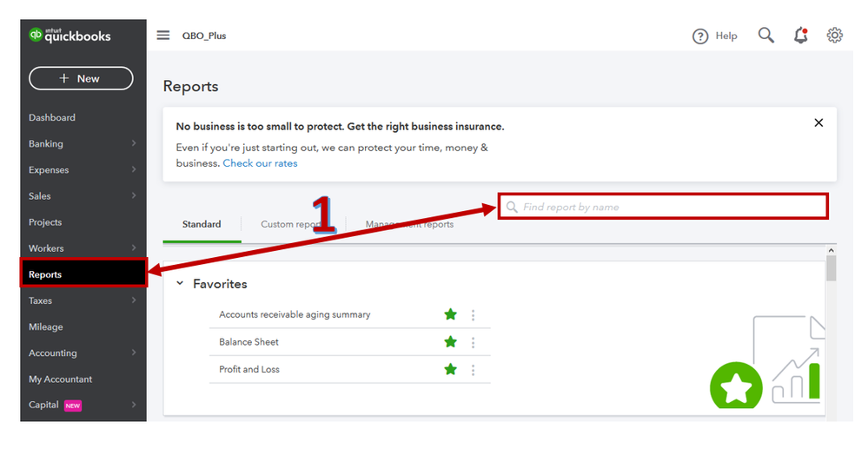Open Taxes in the sidebar

(x=41, y=300)
